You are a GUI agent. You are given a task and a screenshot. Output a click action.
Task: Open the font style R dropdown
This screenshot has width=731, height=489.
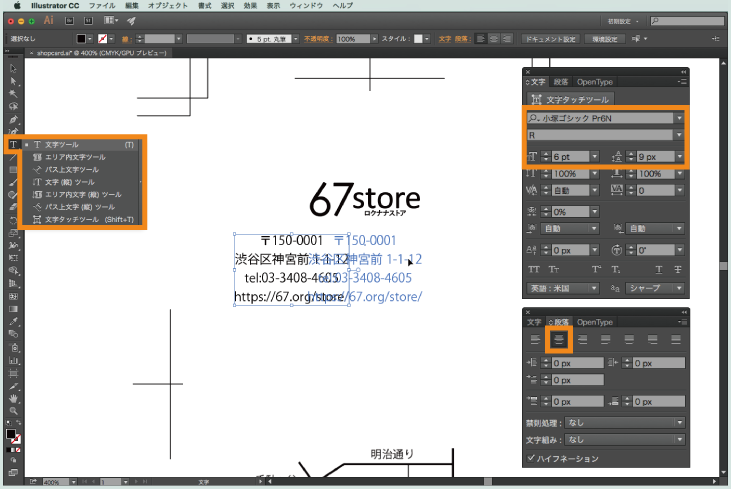(679, 135)
